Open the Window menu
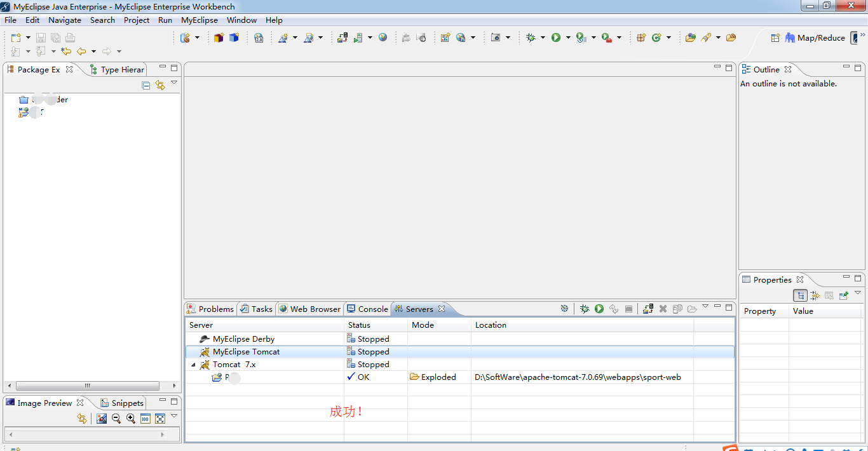The width and height of the screenshot is (868, 451). coord(241,20)
